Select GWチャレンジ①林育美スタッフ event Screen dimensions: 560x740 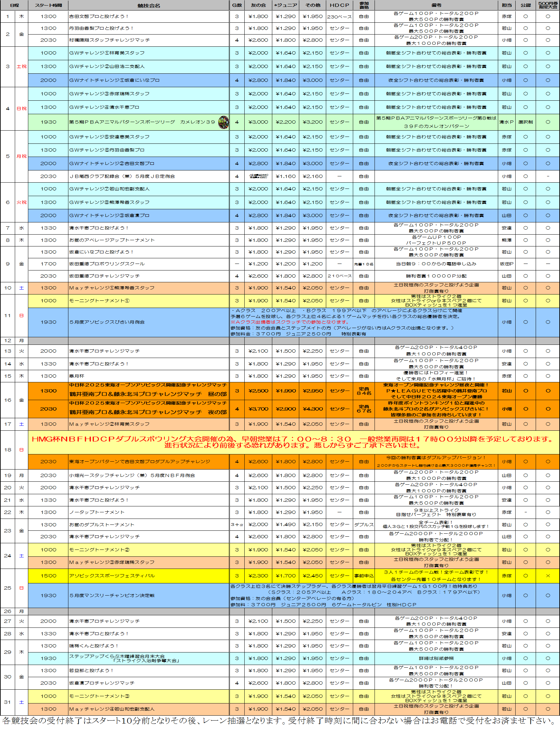107,53
